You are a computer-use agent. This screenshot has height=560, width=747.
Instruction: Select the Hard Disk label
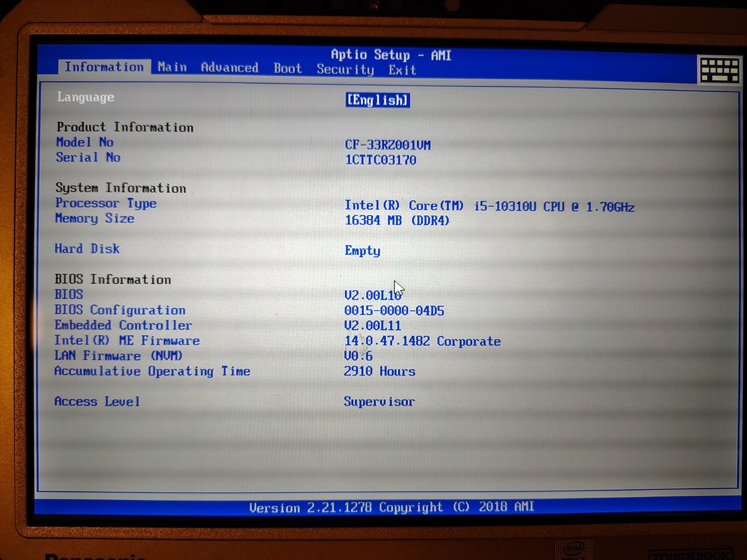(87, 249)
